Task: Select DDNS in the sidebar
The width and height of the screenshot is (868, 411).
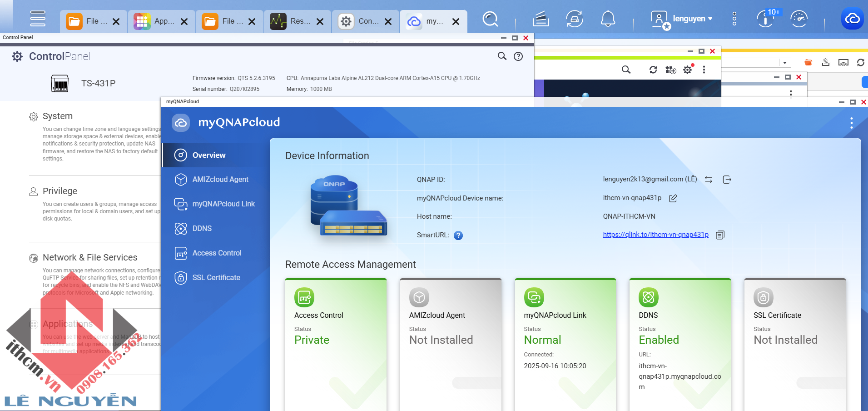Action: click(x=216, y=229)
